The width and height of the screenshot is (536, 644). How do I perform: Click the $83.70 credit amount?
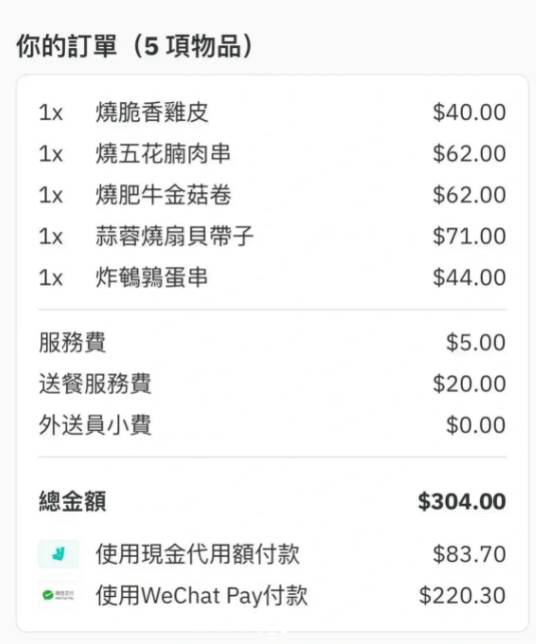(x=469, y=554)
